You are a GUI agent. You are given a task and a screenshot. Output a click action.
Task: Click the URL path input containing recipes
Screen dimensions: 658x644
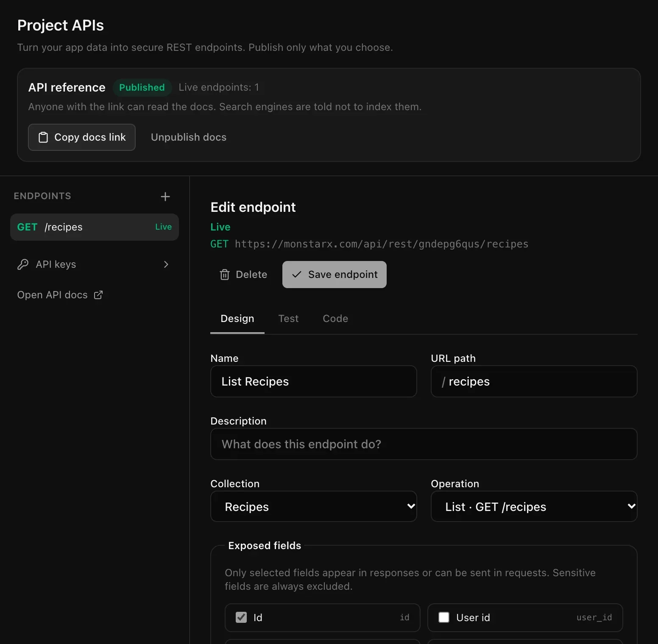pos(534,381)
